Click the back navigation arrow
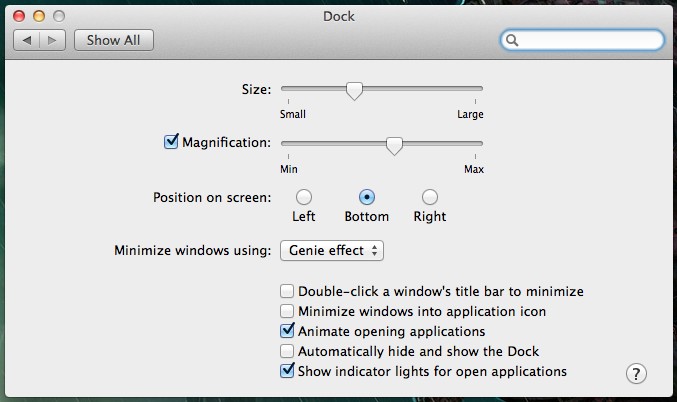 tap(27, 40)
